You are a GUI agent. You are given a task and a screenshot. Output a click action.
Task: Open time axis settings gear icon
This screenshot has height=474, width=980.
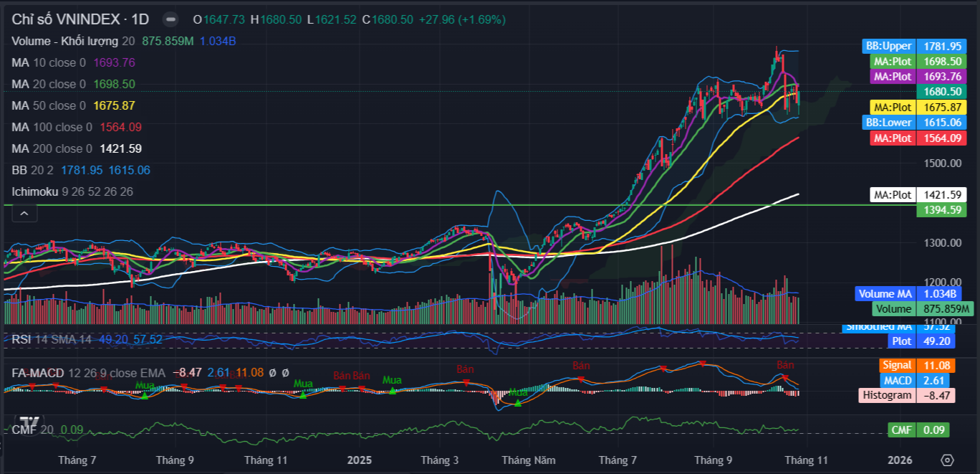pyautogui.click(x=947, y=460)
